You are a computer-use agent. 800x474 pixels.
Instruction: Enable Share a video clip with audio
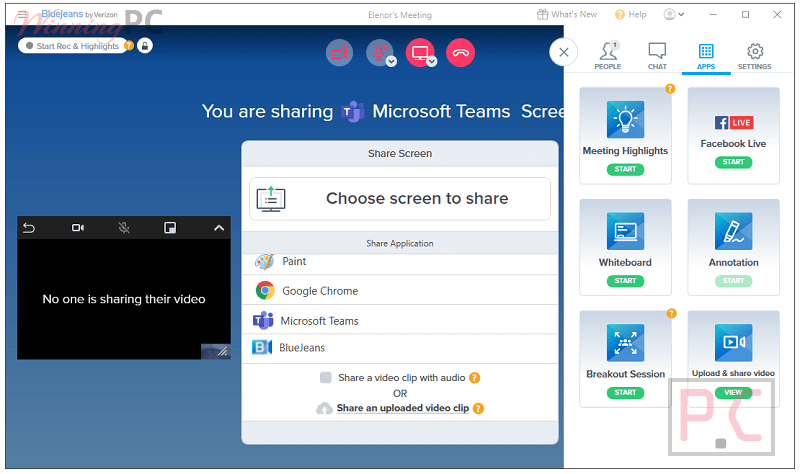[326, 378]
